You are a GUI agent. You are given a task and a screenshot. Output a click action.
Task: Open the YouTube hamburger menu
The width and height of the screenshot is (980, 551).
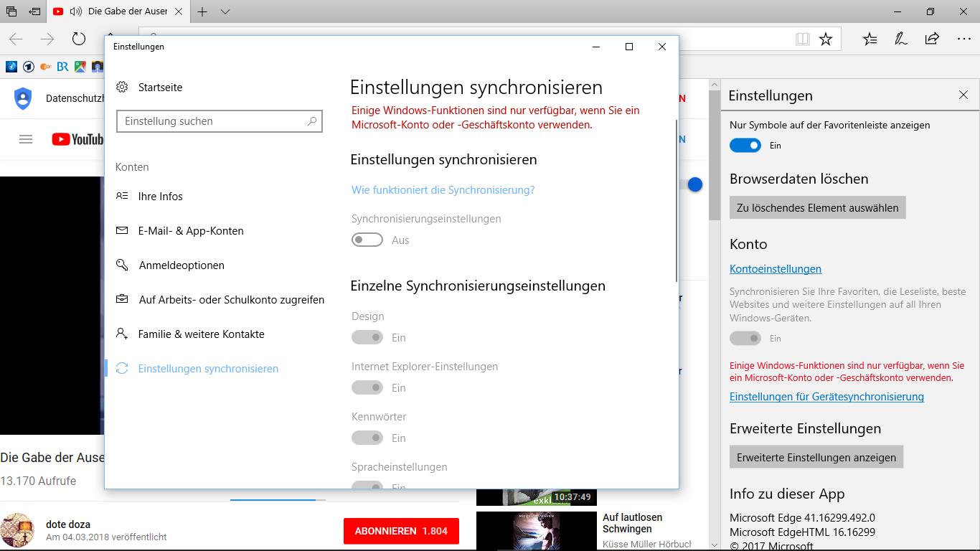tap(26, 139)
